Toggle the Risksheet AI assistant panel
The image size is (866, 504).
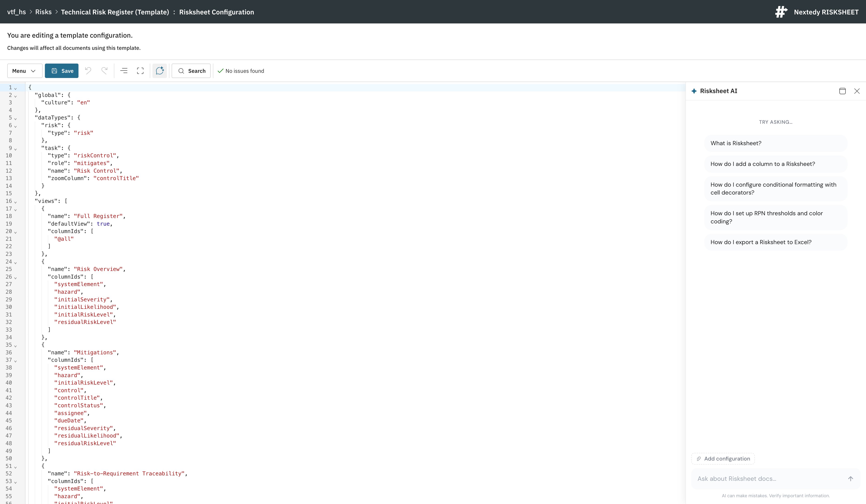pyautogui.click(x=160, y=71)
